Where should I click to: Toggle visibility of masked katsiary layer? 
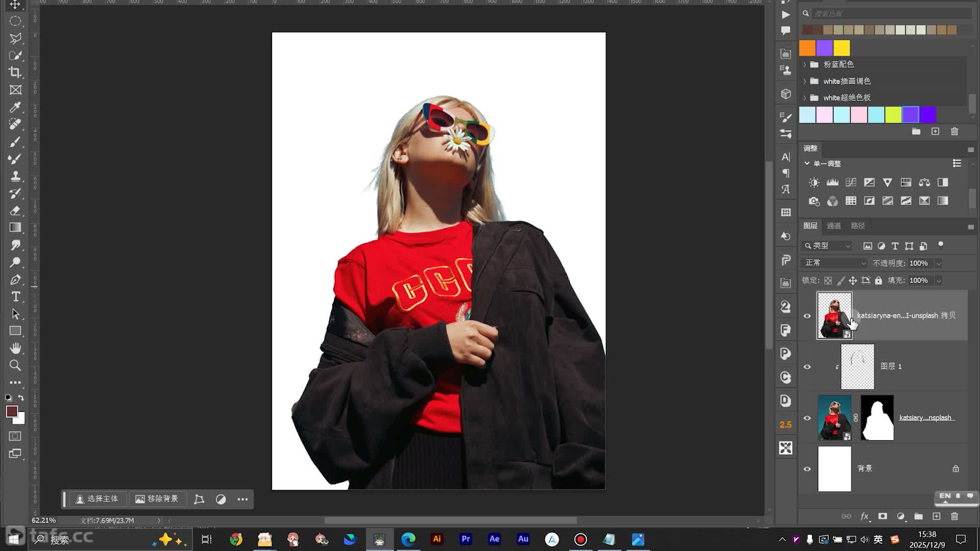pos(807,418)
